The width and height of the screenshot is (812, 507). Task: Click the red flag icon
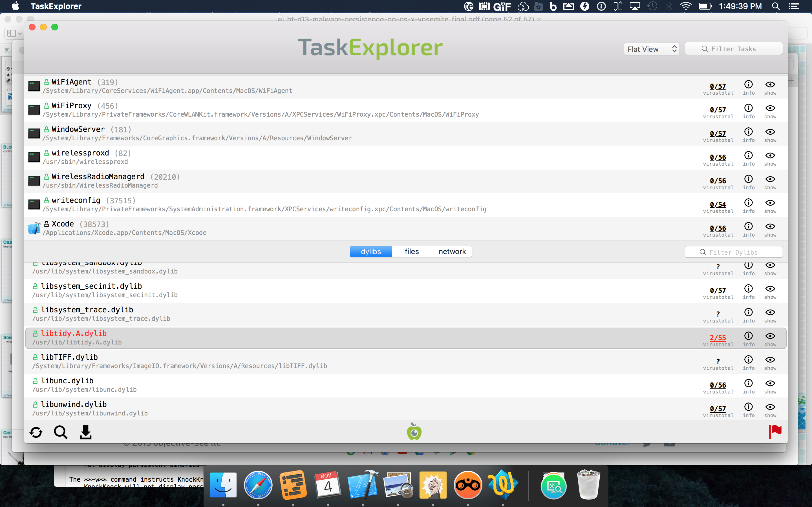click(x=775, y=432)
